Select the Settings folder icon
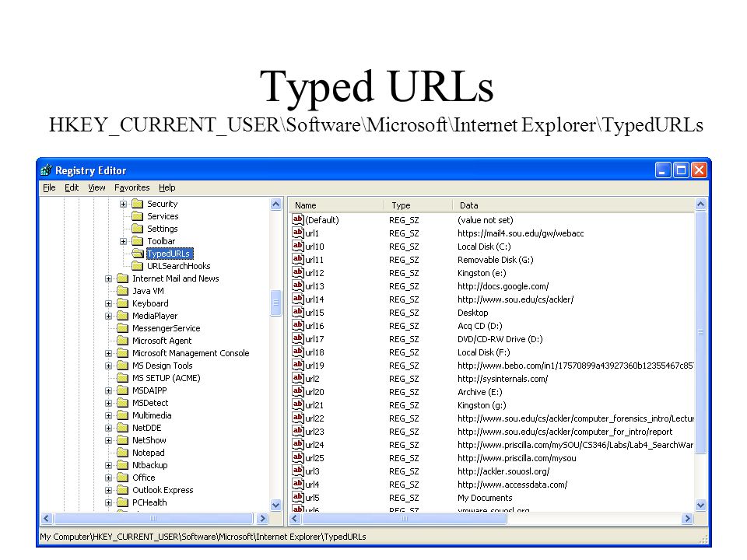The width and height of the screenshot is (747, 560). 137,229
